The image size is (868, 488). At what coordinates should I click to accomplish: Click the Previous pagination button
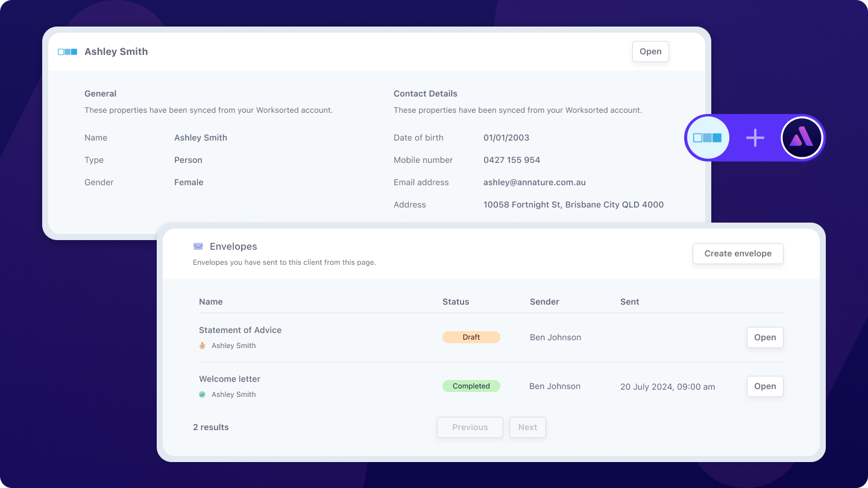(470, 427)
